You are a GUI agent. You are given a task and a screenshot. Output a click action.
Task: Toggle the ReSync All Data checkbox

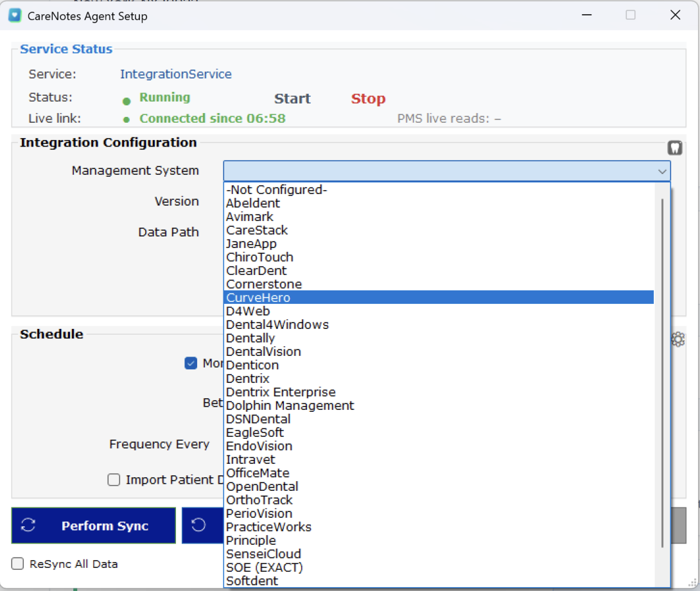click(17, 564)
